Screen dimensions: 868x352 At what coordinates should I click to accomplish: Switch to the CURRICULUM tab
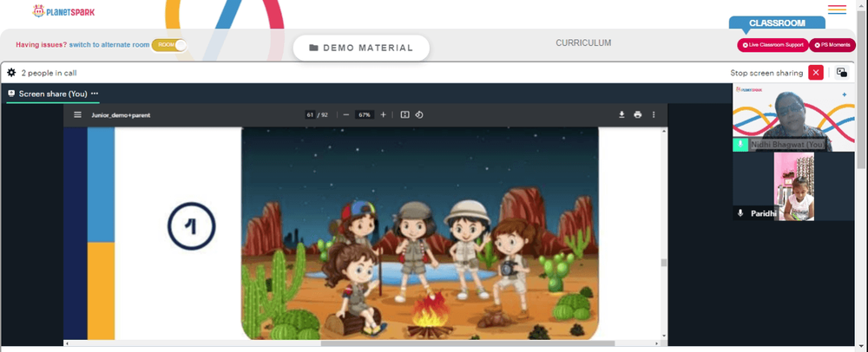tap(583, 42)
